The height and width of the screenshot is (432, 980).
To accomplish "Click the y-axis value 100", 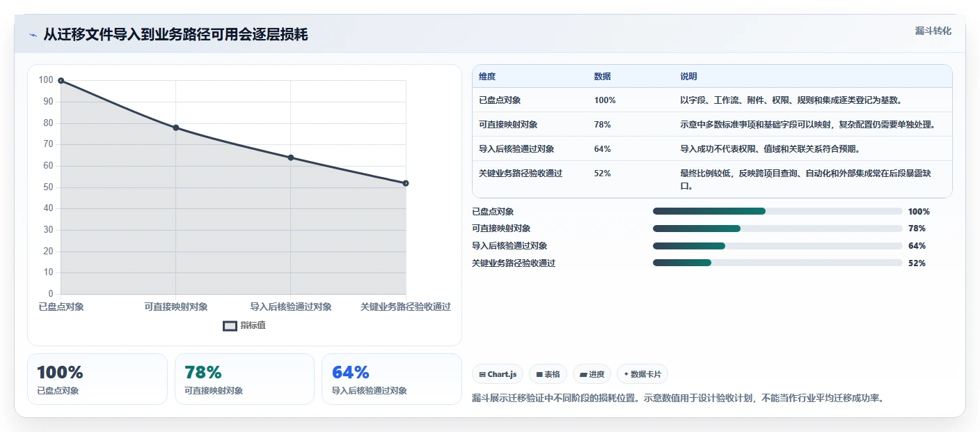I will point(46,81).
